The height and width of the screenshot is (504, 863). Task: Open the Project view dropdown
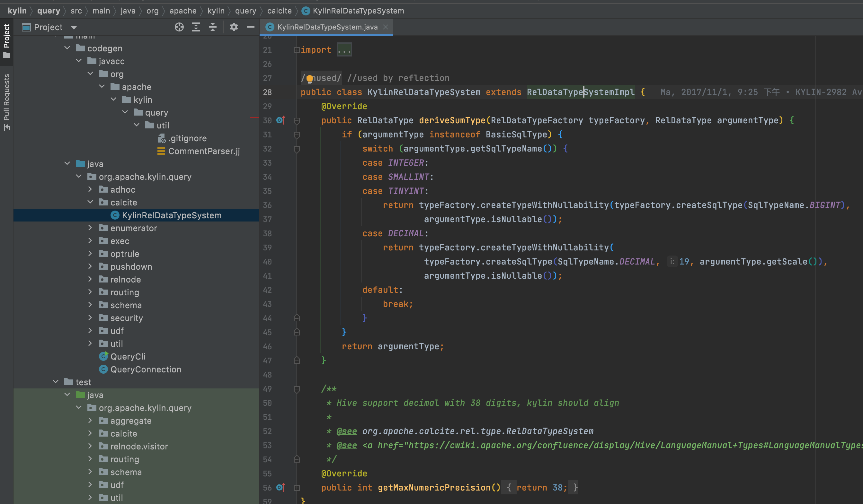pos(74,27)
